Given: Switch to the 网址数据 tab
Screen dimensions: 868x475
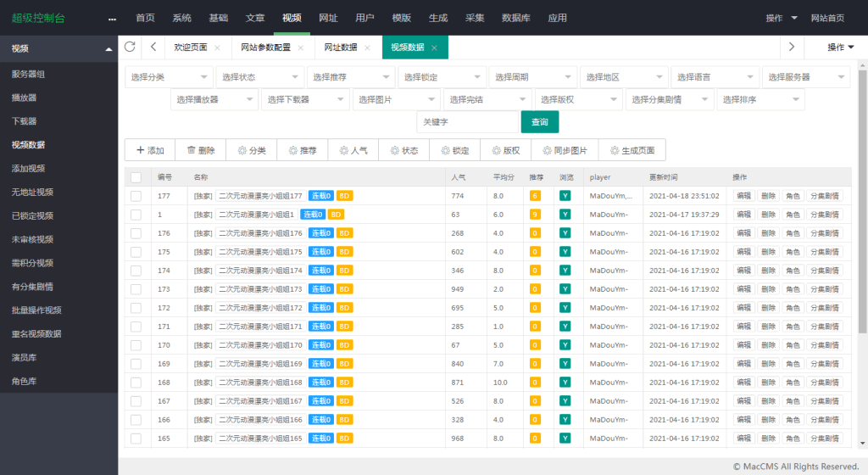Looking at the screenshot, I should click(339, 47).
